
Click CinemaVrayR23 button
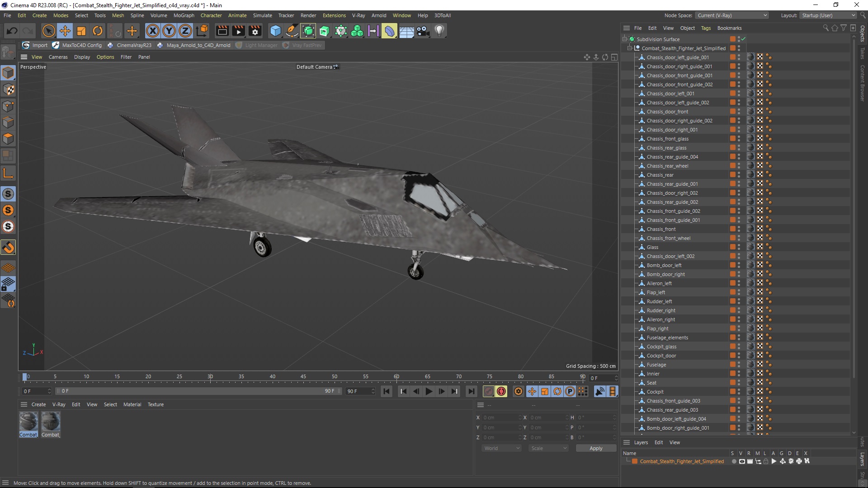129,45
